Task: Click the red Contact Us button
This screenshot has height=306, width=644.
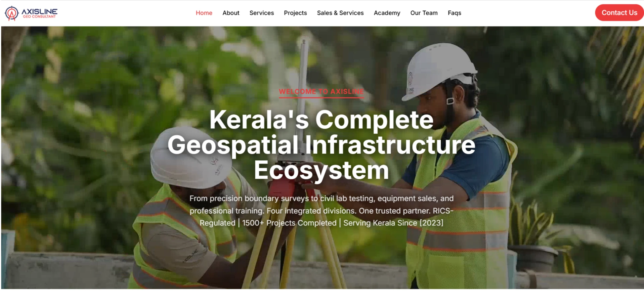Action: point(619,12)
